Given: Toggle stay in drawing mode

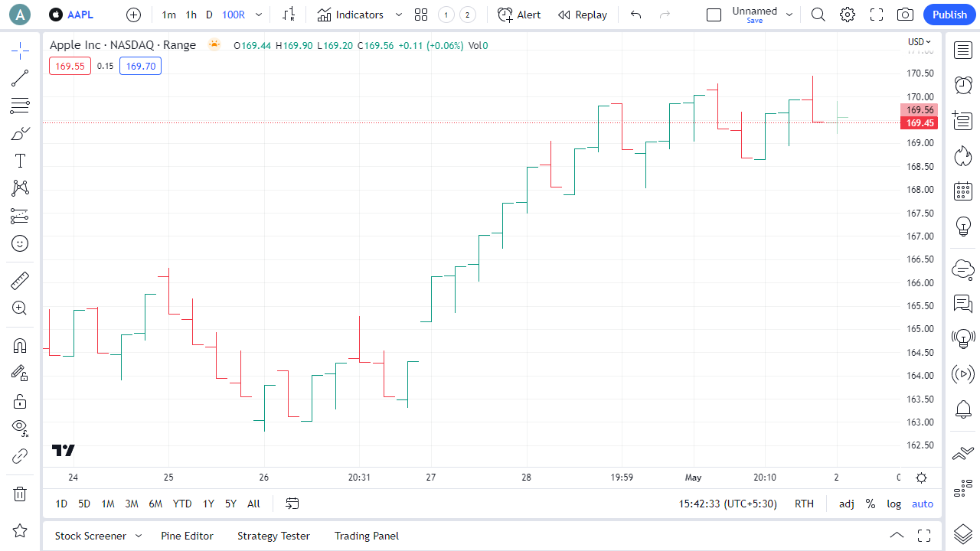Looking at the screenshot, I should tap(20, 373).
